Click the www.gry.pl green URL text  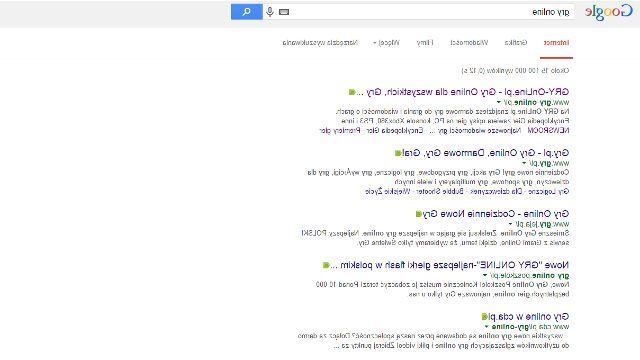point(549,163)
